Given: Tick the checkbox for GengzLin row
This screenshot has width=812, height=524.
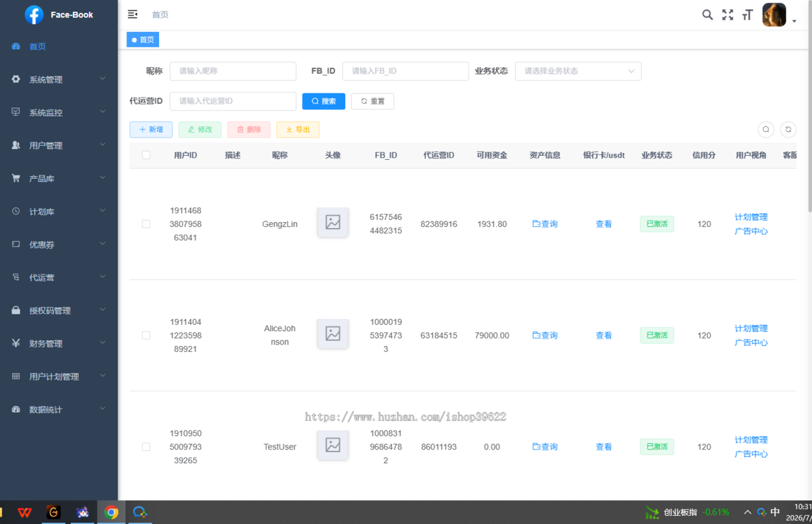Looking at the screenshot, I should click(x=146, y=224).
